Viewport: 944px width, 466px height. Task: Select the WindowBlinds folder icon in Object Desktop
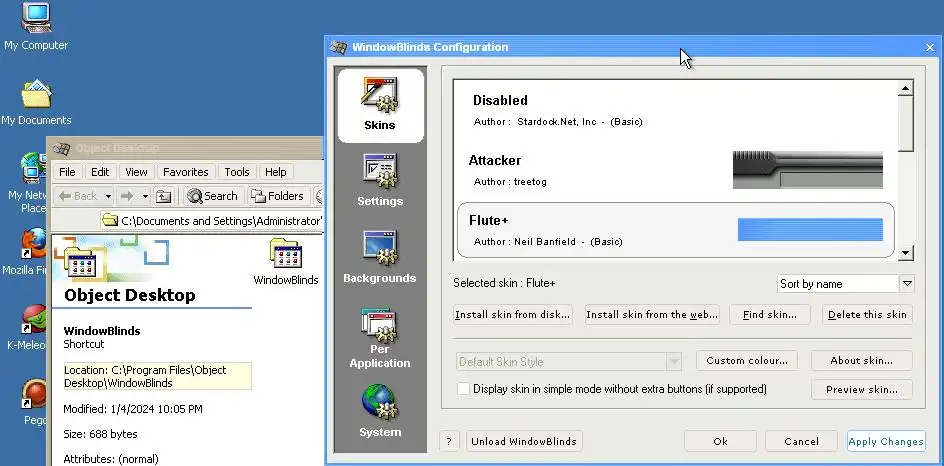[x=286, y=253]
